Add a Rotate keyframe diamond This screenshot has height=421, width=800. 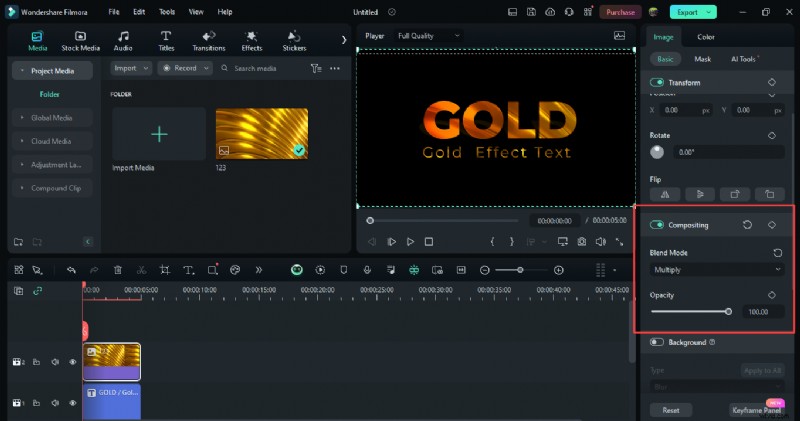(772, 135)
